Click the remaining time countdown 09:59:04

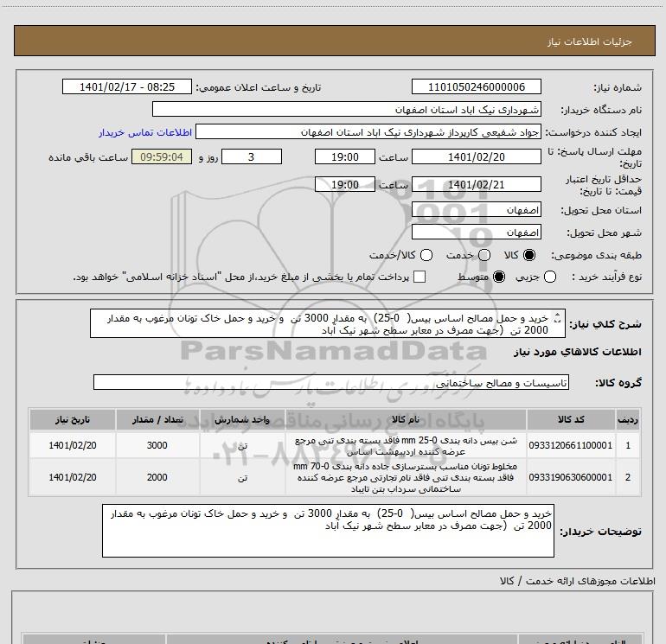[162, 156]
